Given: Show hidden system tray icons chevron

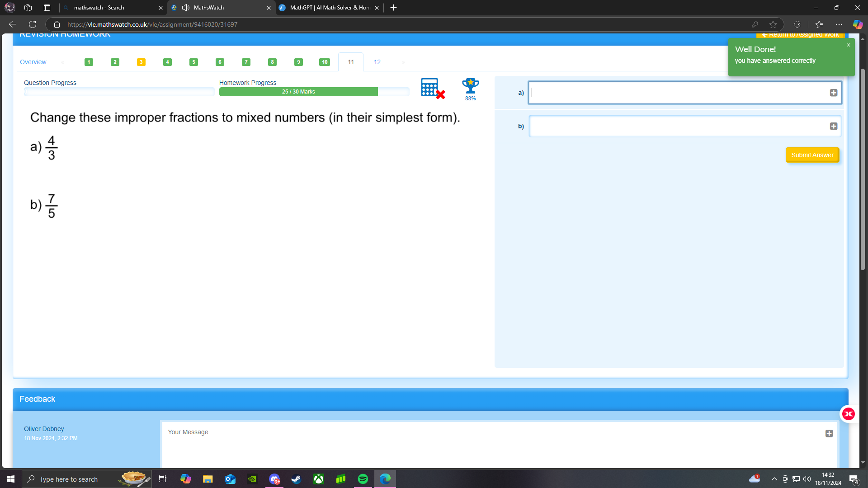Looking at the screenshot, I should (774, 479).
